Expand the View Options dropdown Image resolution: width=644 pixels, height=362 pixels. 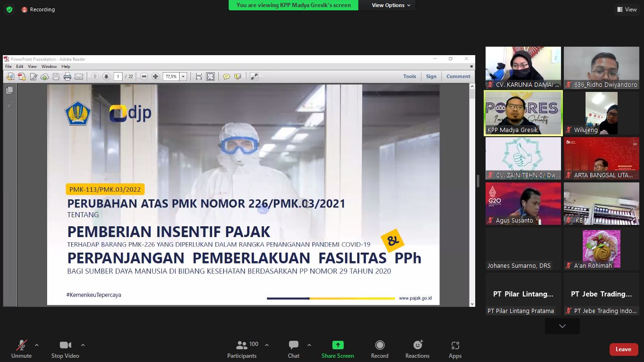pos(391,5)
